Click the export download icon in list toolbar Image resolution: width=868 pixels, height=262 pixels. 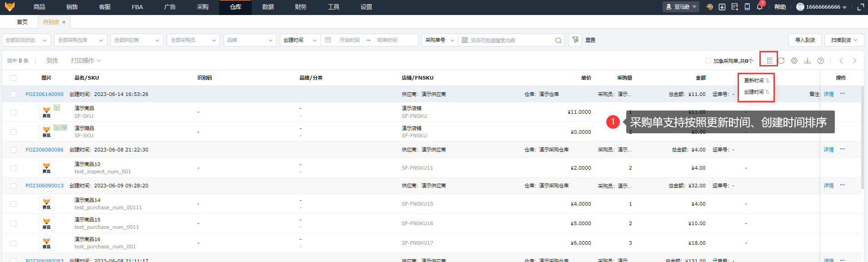pyautogui.click(x=808, y=60)
